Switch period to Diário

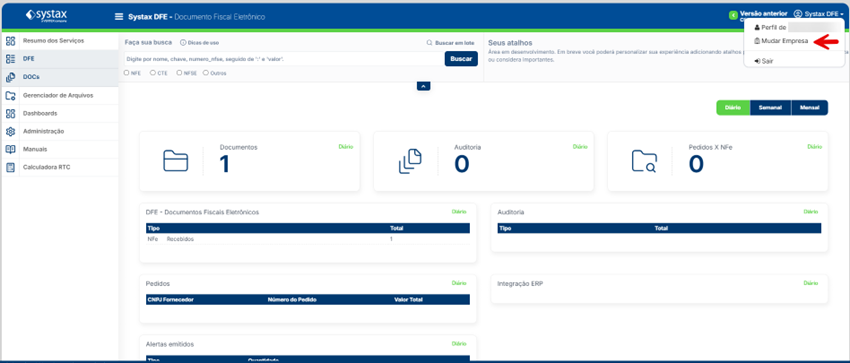point(733,107)
